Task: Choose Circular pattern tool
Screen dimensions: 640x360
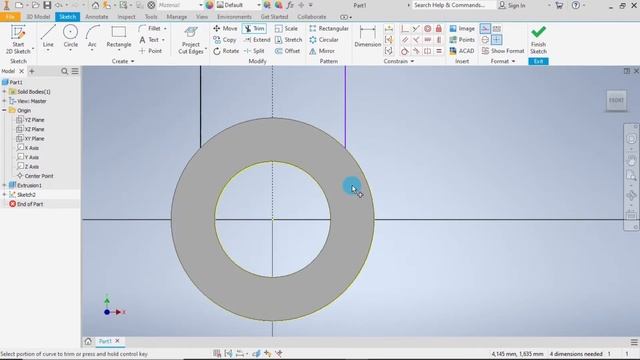Action: pyautogui.click(x=324, y=40)
